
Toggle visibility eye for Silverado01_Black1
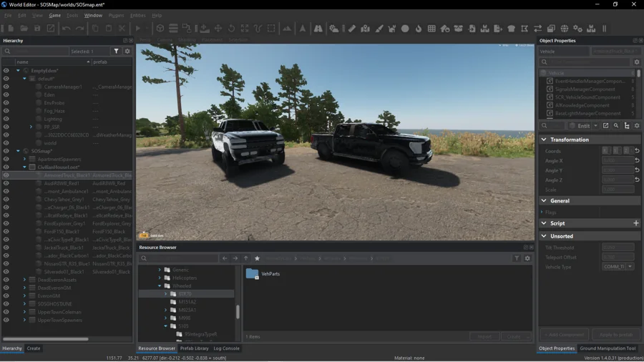pyautogui.click(x=6, y=272)
